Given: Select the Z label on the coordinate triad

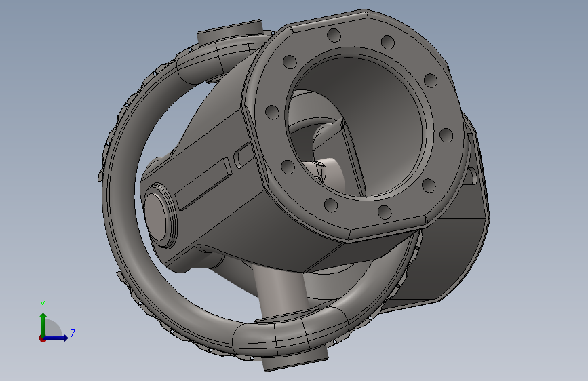Looking at the screenshot, I should (73, 334).
